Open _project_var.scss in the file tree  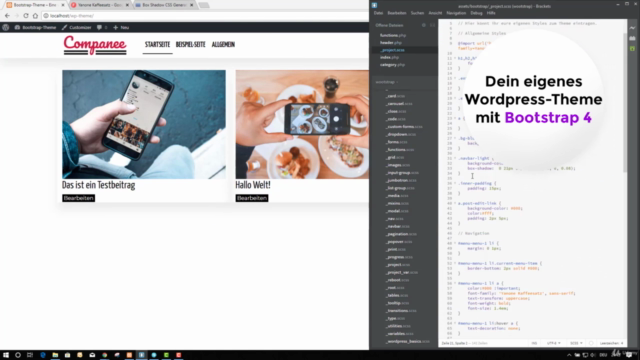402,272
